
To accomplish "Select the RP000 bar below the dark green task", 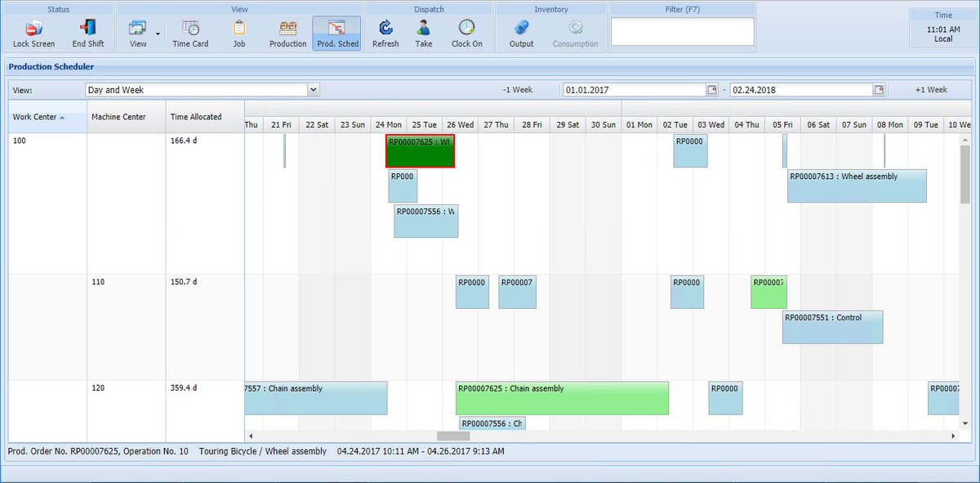I will (x=403, y=186).
